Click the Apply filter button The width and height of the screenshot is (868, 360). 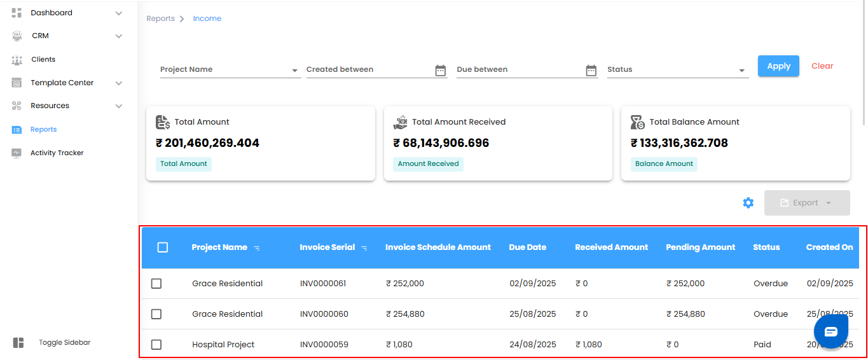pos(778,66)
